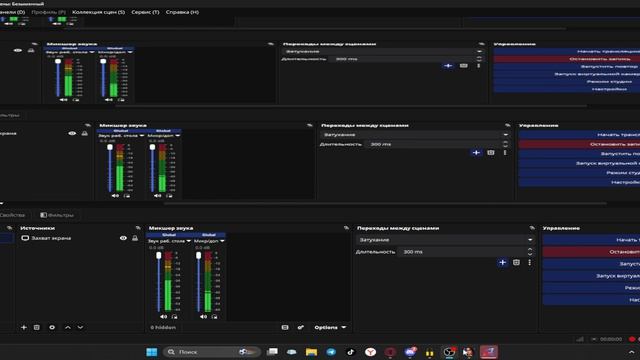Open the Options dropdown in audio mixer footer
The height and width of the screenshot is (360, 640).
click(330, 327)
